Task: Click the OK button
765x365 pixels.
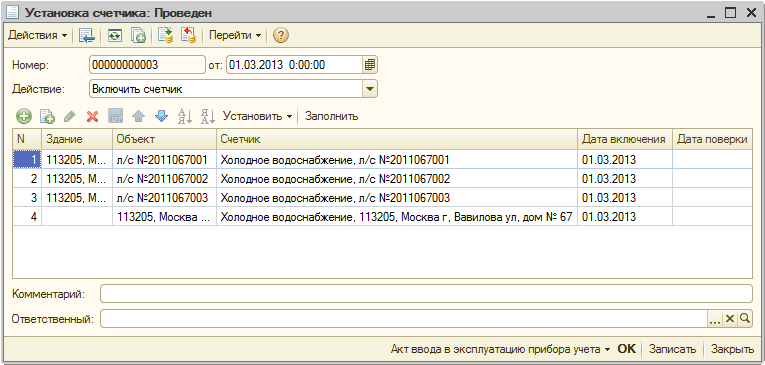Action: 627,349
